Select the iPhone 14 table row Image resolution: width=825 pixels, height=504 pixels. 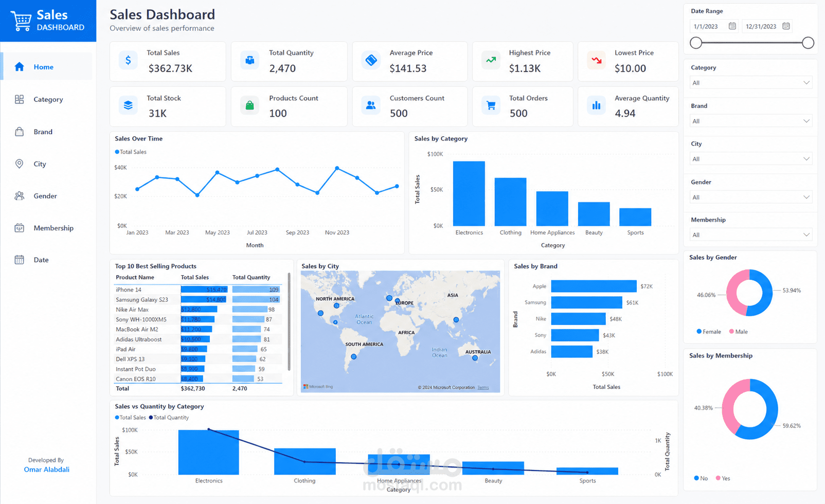[199, 290]
